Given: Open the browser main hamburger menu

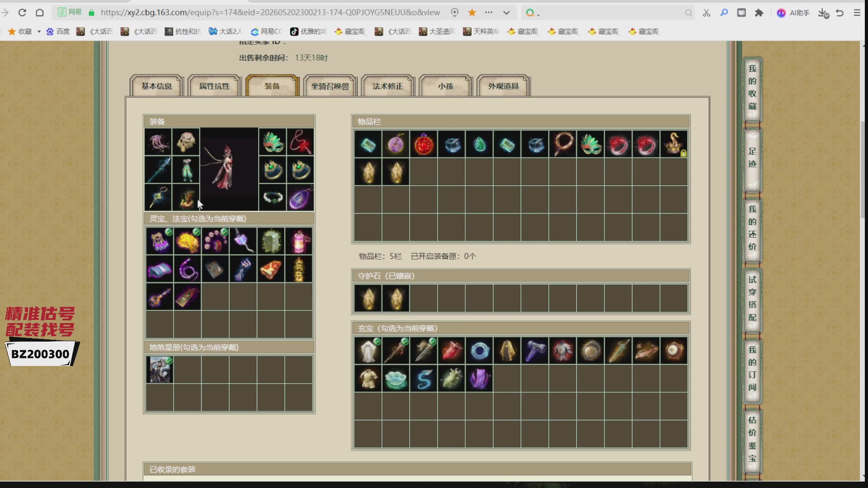Looking at the screenshot, I should (x=857, y=13).
